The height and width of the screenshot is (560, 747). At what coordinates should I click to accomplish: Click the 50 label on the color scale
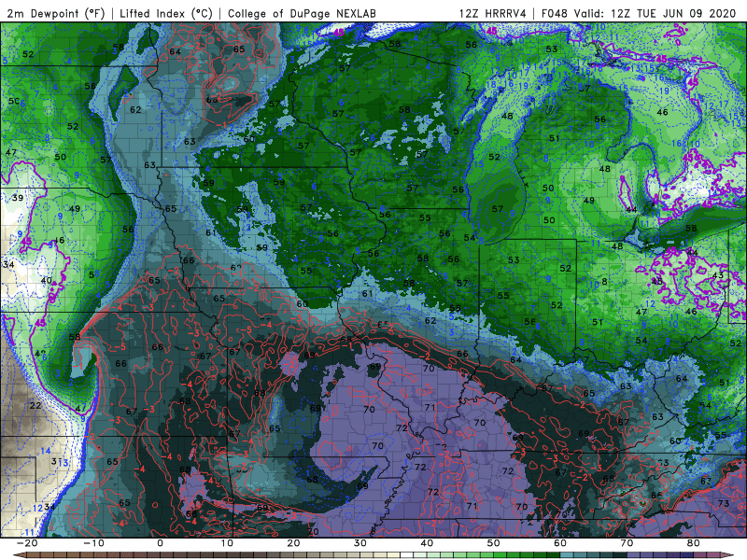[x=494, y=543]
